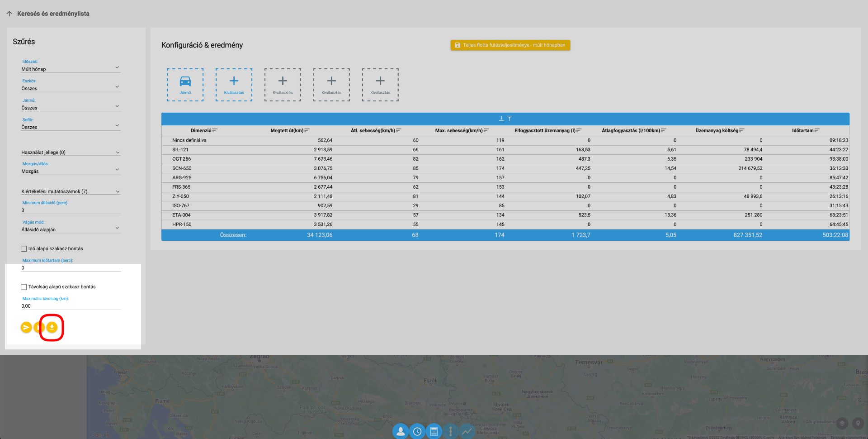Expand the Időszak dropdown showing Múlt hónap
The image size is (868, 439).
[71, 69]
